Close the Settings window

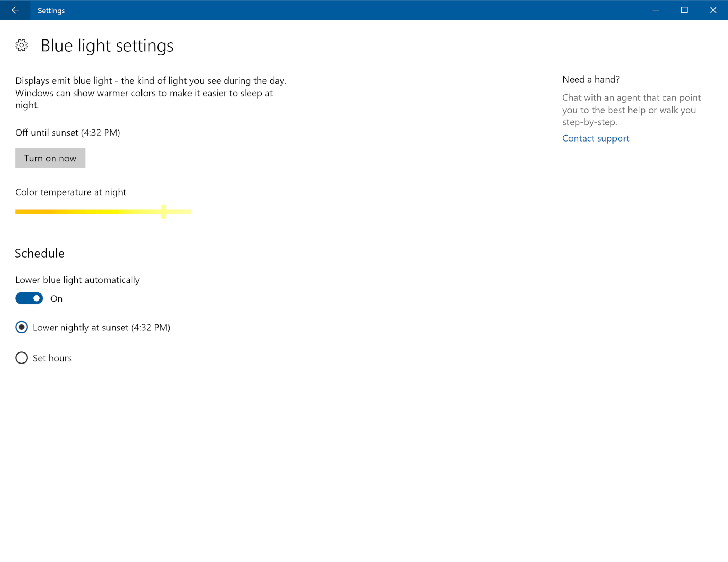point(713,10)
